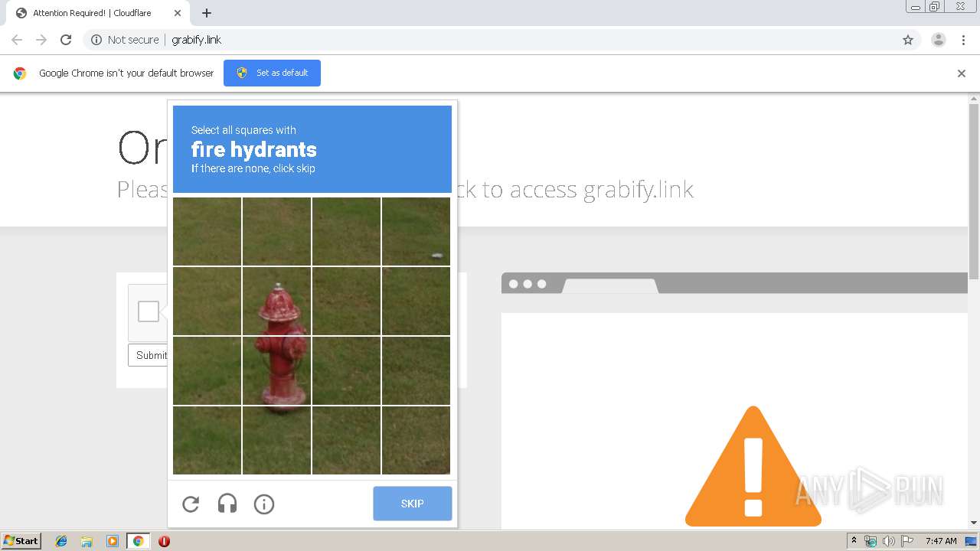The height and width of the screenshot is (551, 980).
Task: Open the Windows Start menu
Action: [x=21, y=541]
